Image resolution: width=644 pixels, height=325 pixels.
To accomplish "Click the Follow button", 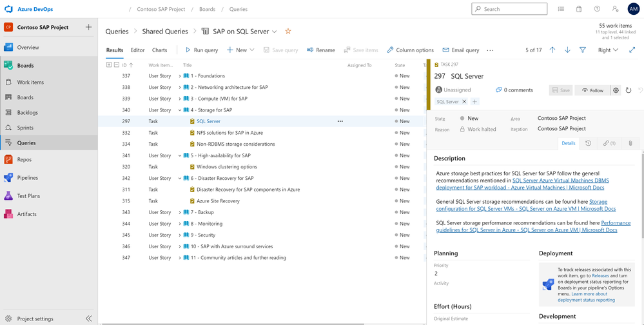I will (x=591, y=90).
